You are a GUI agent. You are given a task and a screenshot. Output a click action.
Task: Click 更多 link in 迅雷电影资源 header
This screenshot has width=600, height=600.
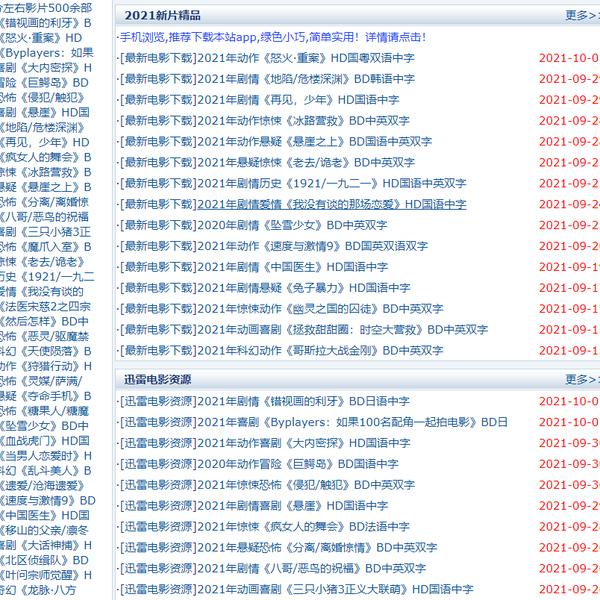point(582,380)
